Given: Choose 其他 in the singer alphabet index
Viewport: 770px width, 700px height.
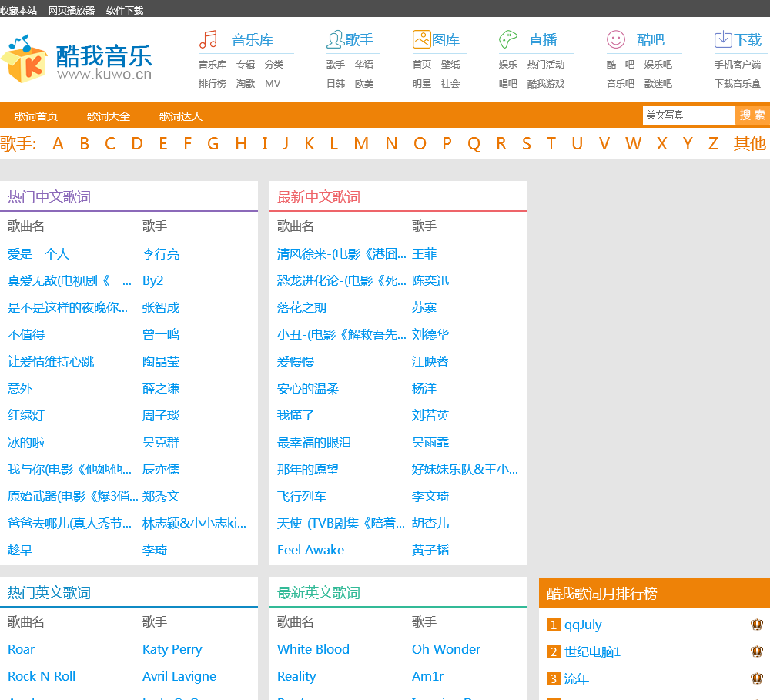Looking at the screenshot, I should coord(749,143).
